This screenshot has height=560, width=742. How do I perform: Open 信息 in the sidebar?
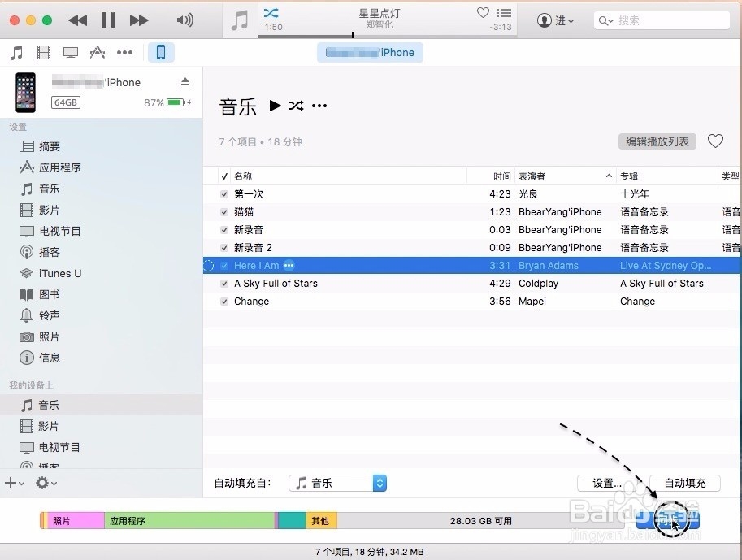[40, 358]
